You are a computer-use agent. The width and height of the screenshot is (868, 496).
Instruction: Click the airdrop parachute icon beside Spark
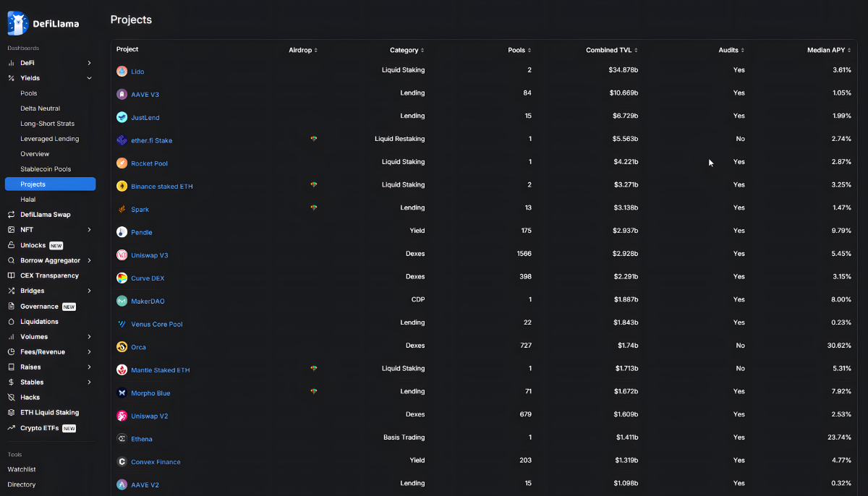(313, 208)
